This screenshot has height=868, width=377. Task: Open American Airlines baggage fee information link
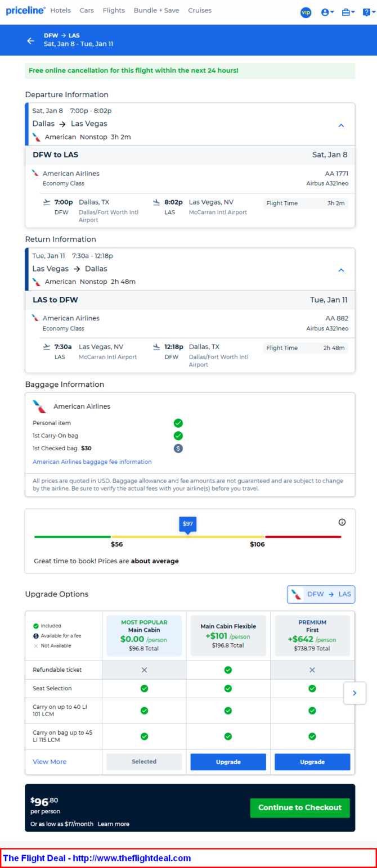tap(92, 462)
